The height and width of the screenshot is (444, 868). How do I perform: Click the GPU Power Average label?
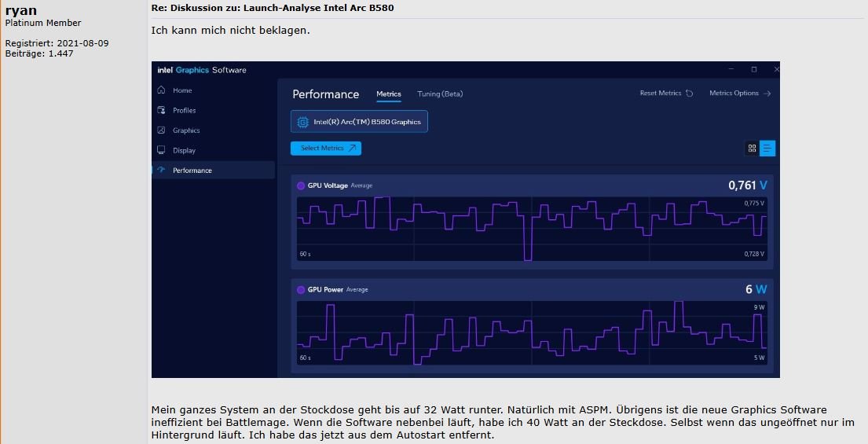[x=357, y=289]
